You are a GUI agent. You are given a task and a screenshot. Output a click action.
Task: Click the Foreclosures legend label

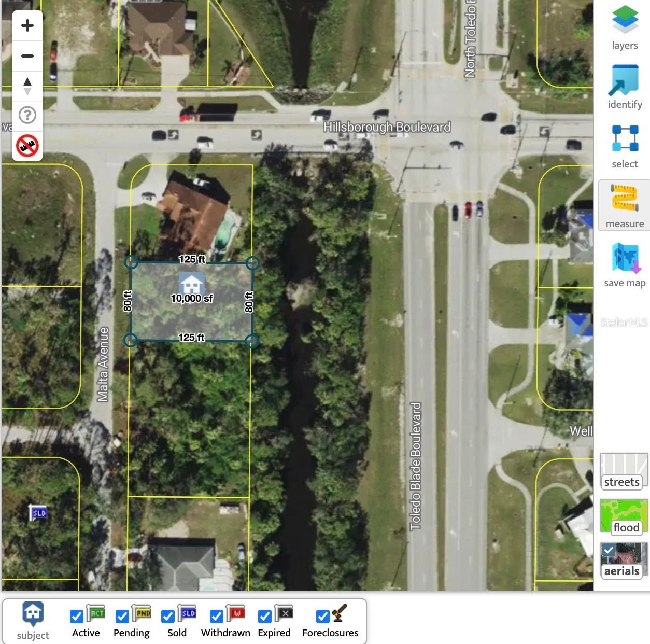331,633
